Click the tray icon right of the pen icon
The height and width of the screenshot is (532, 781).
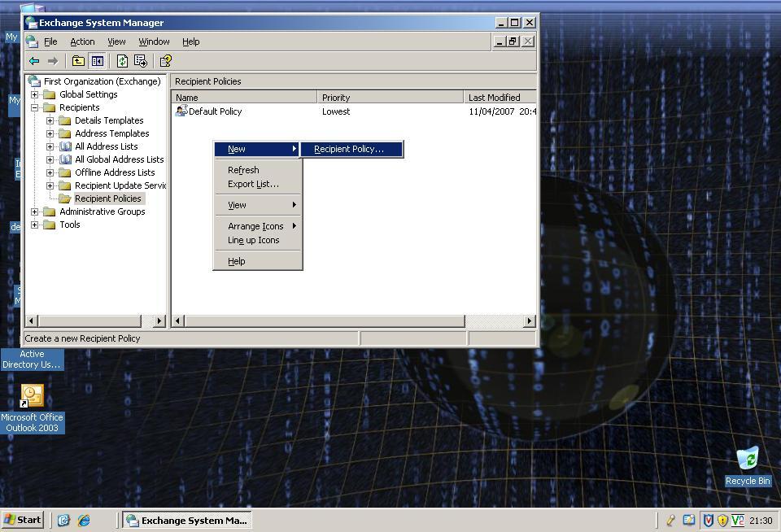(x=689, y=521)
